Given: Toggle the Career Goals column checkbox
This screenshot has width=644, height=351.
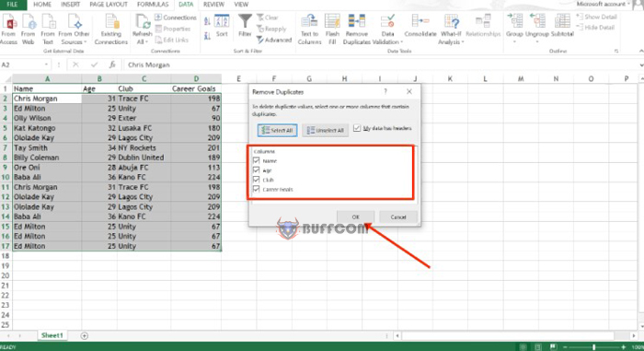Looking at the screenshot, I should pos(257,189).
